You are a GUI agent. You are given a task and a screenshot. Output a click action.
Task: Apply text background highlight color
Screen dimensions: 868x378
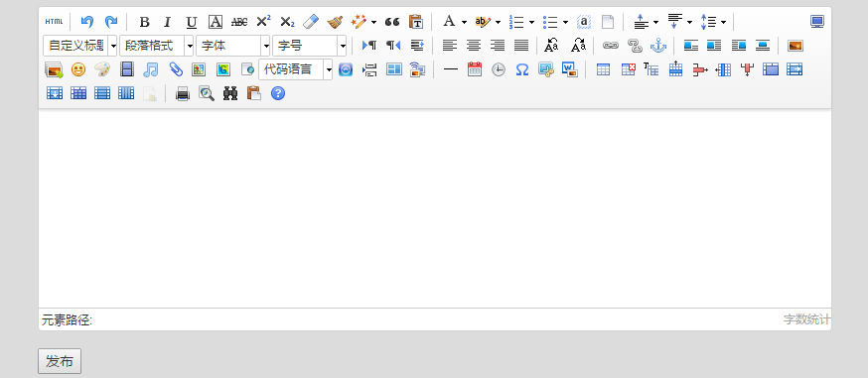point(483,22)
